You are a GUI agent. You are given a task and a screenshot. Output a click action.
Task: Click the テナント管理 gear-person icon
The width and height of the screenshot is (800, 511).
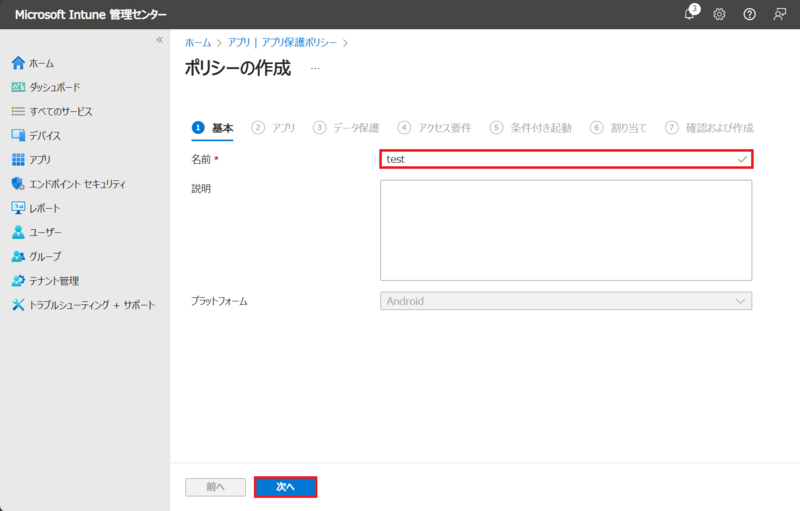pyautogui.click(x=18, y=280)
